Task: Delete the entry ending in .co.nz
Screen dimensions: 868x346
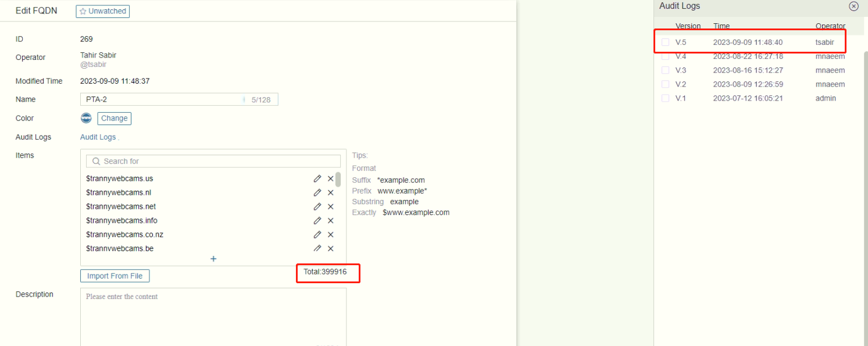Action: point(331,234)
